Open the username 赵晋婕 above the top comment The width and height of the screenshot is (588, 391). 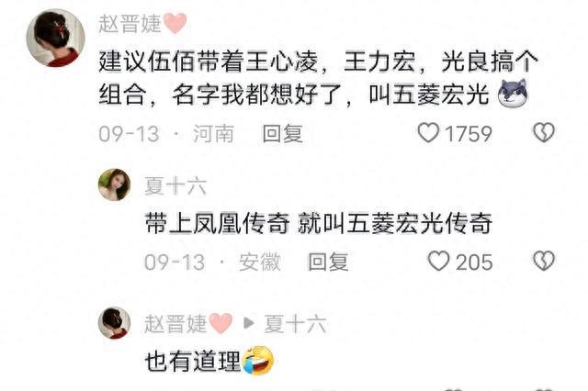(130, 24)
